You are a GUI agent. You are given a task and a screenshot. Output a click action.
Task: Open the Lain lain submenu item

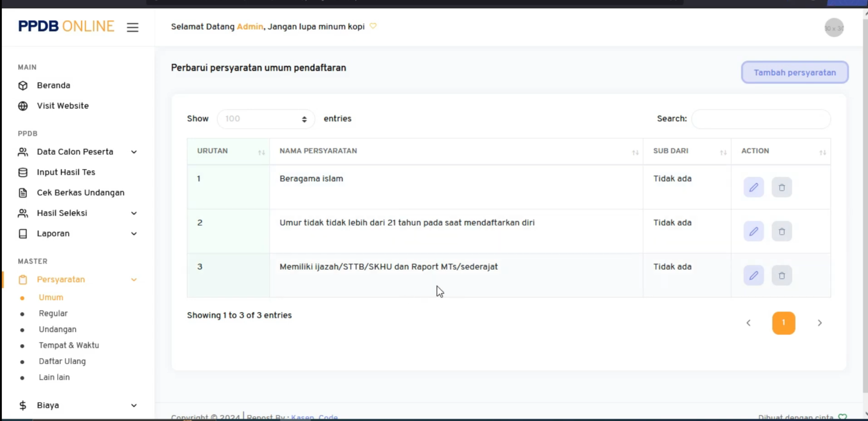(x=54, y=377)
